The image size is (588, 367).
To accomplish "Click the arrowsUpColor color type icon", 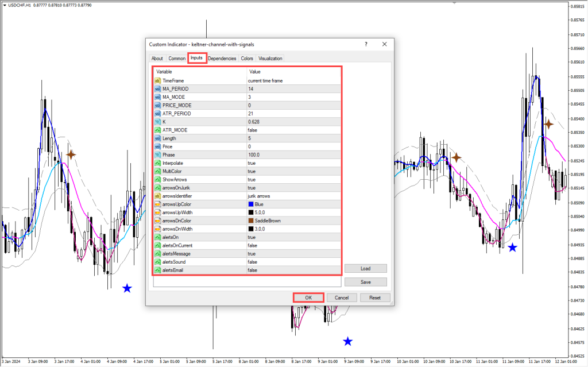I will pos(158,204).
